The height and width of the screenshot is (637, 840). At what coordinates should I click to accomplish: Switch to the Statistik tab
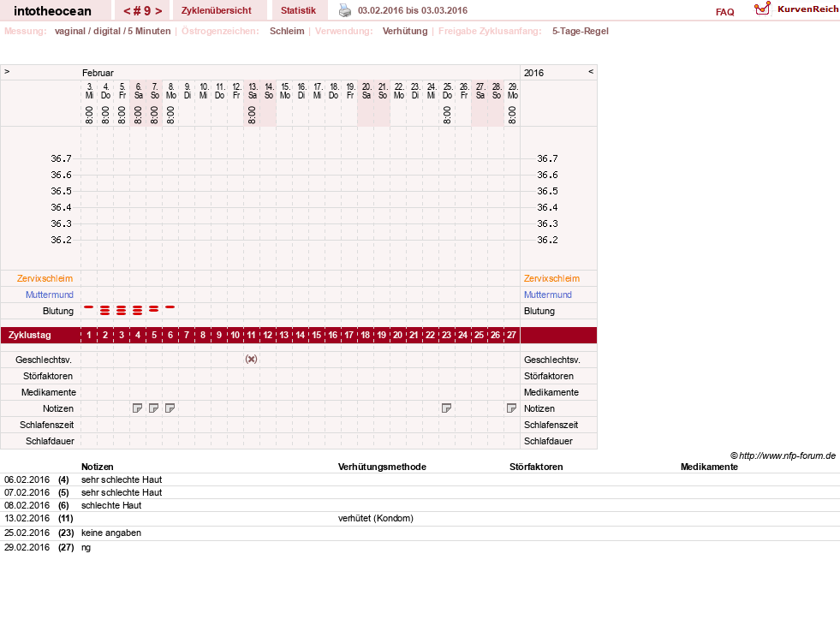point(298,10)
